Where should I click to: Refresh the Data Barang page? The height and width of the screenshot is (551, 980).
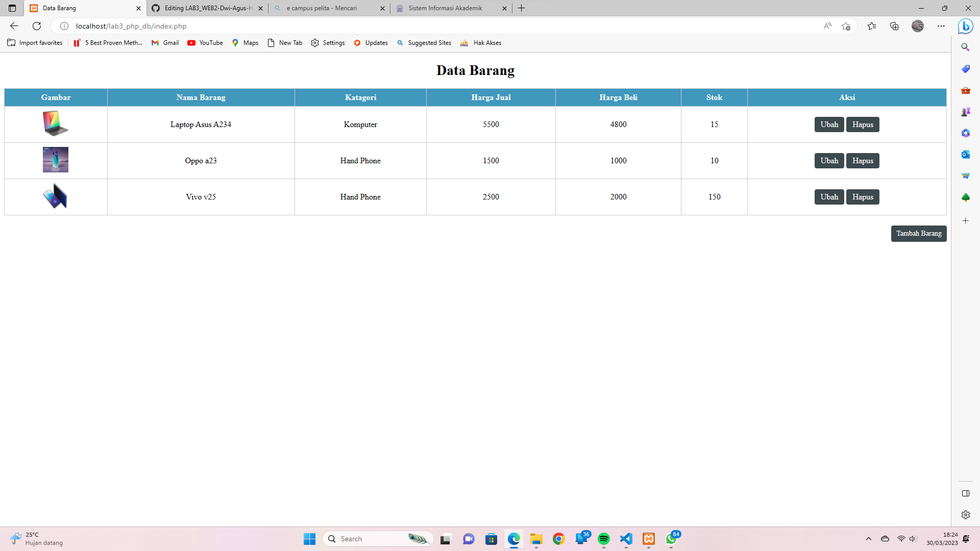point(36,26)
